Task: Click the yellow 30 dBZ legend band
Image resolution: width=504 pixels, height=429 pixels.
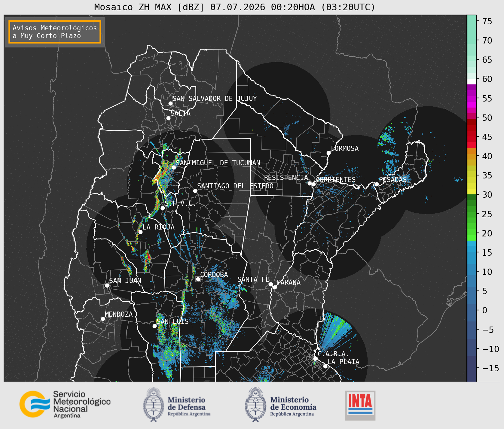Action: (472, 191)
